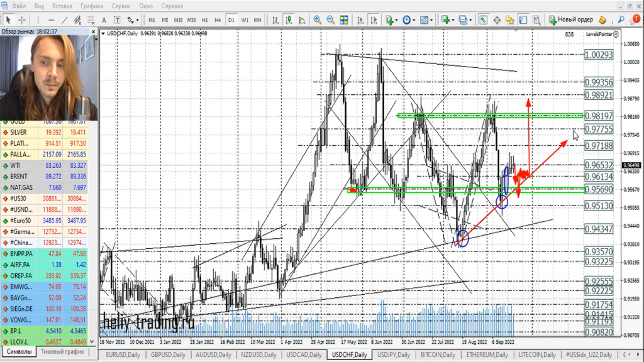Select the Crosshair tool
644x362 pixels.
(x=22, y=19)
